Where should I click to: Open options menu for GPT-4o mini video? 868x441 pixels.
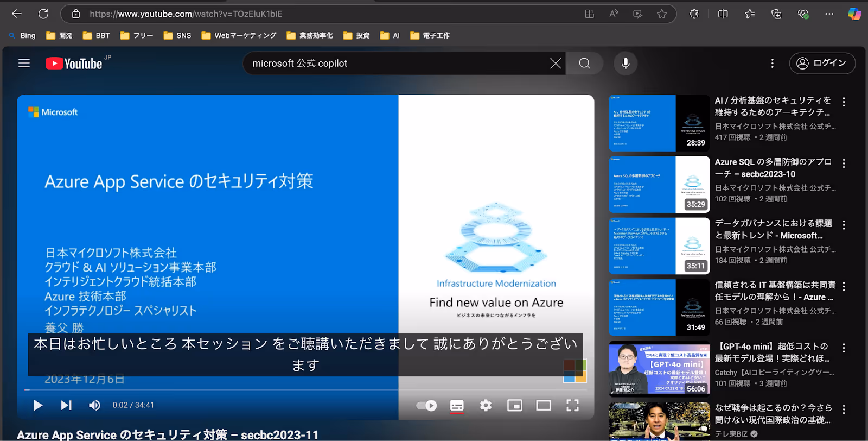[x=844, y=347]
